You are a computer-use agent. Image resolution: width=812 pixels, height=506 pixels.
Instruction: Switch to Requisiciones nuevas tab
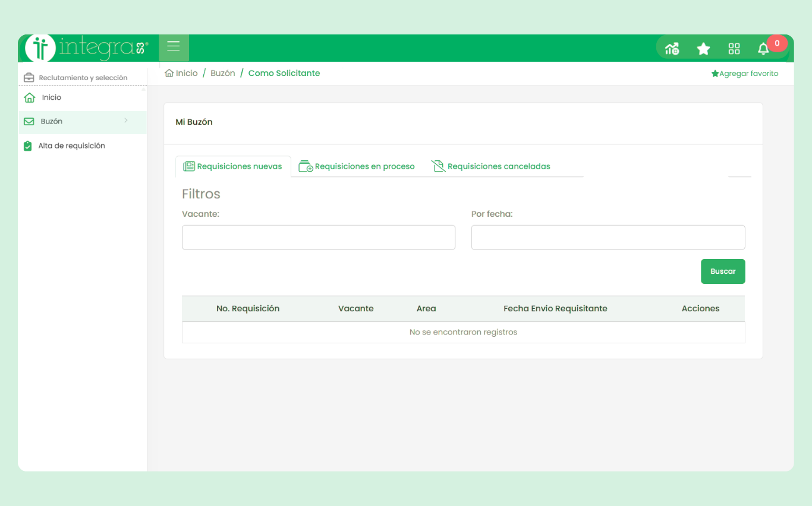[233, 166]
